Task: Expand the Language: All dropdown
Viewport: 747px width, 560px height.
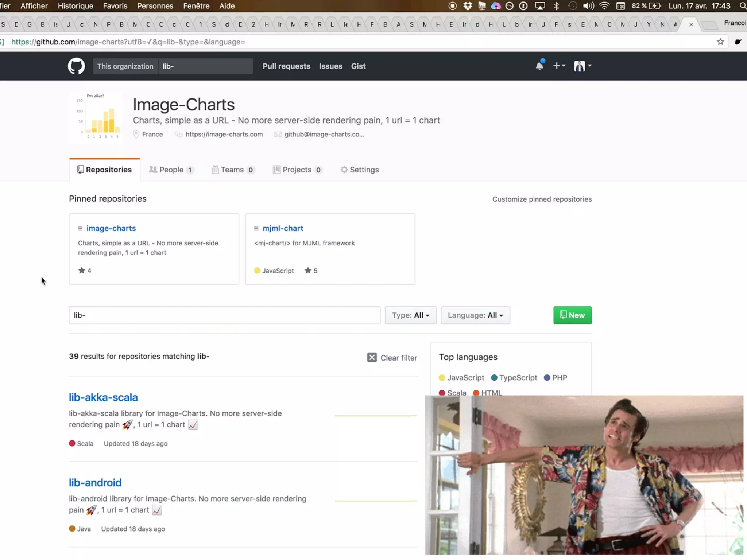Action: pyautogui.click(x=475, y=315)
